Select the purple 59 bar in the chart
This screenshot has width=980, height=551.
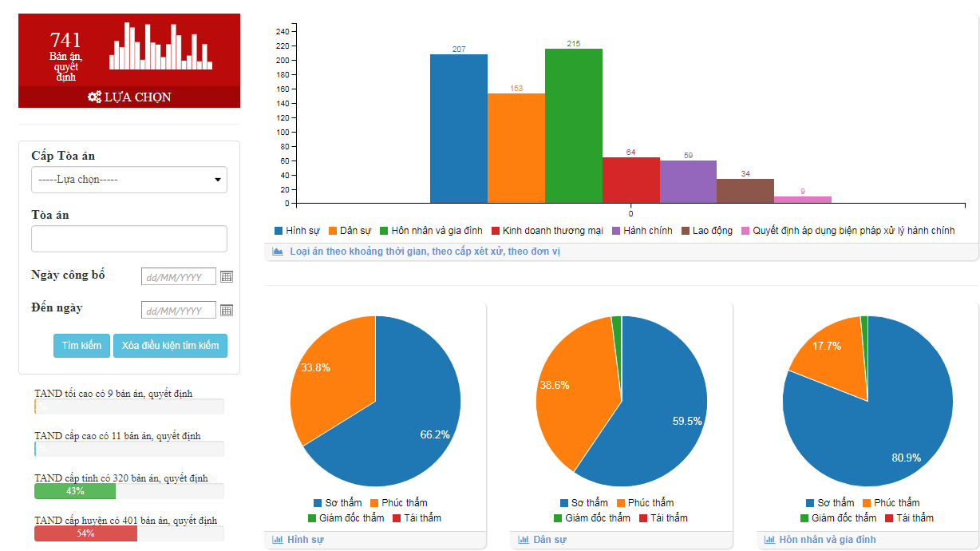[x=688, y=181]
